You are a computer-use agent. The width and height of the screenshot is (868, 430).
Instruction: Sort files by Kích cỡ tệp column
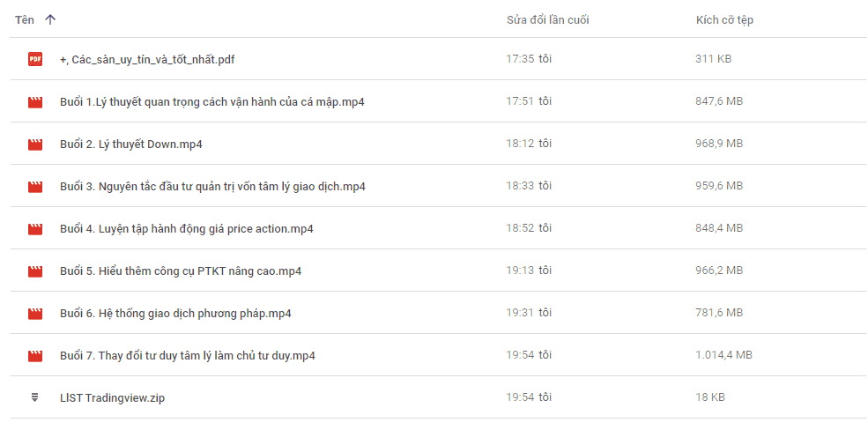(x=724, y=20)
